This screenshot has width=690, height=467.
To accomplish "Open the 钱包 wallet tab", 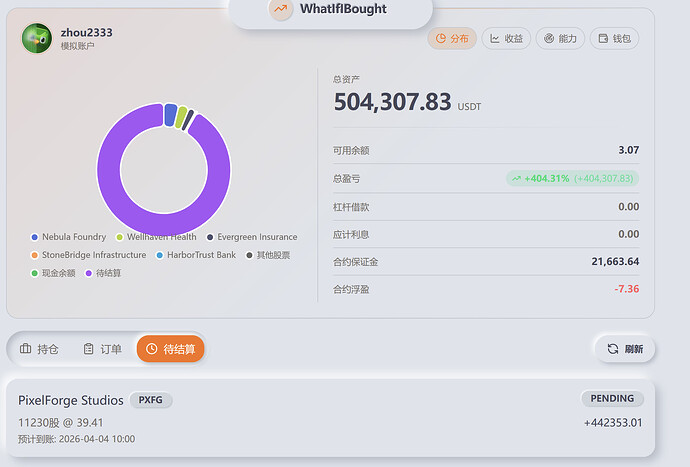I will coord(614,39).
